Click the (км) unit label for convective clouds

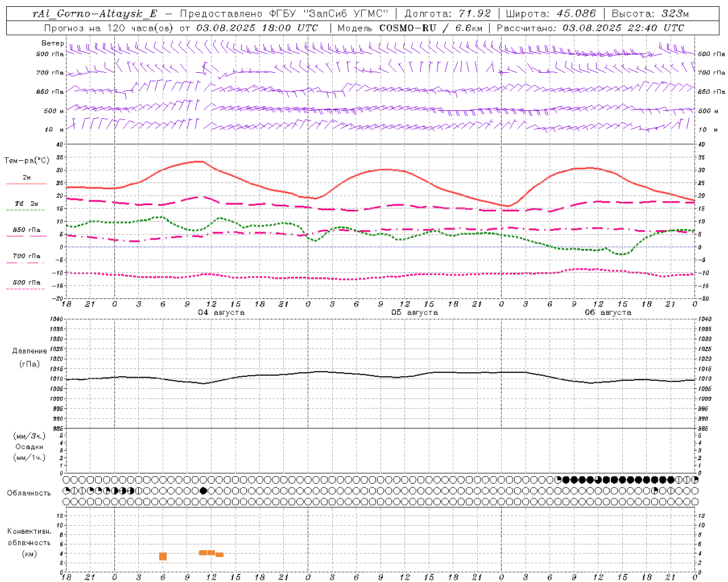[x=30, y=554]
